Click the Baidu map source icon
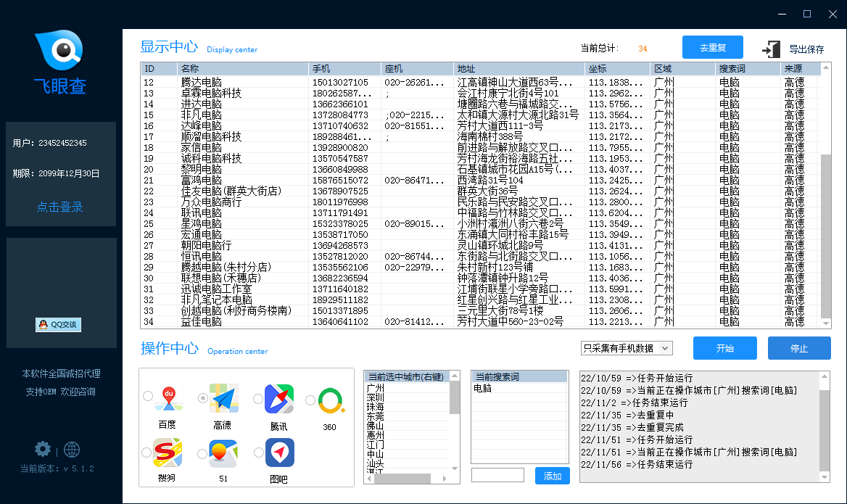 pos(168,399)
